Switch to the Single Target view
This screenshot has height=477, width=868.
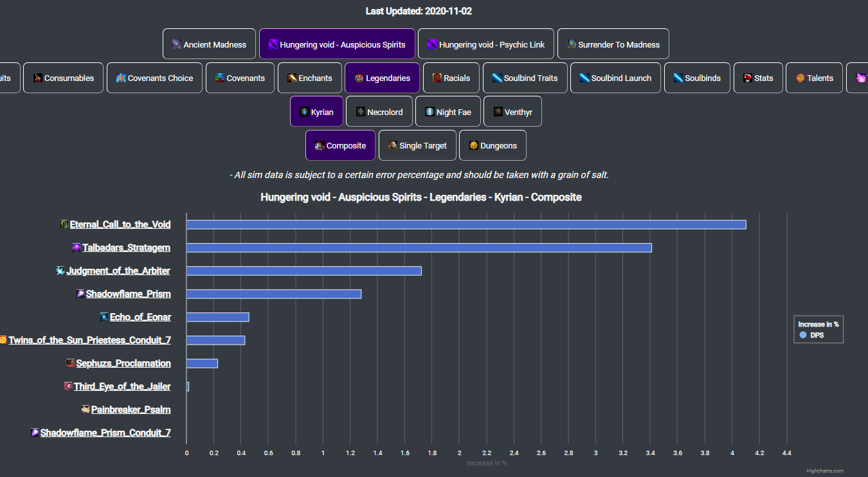click(417, 145)
